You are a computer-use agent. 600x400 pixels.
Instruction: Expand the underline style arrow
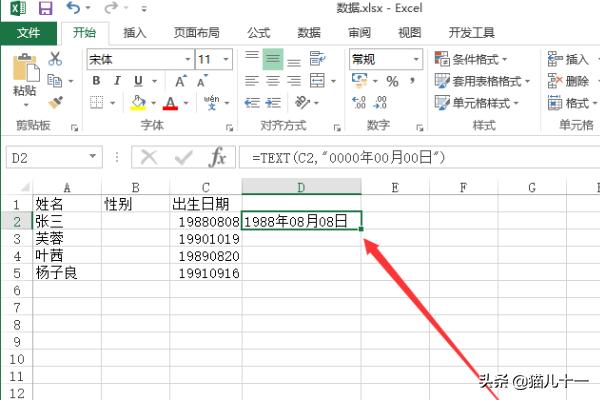tap(155, 81)
